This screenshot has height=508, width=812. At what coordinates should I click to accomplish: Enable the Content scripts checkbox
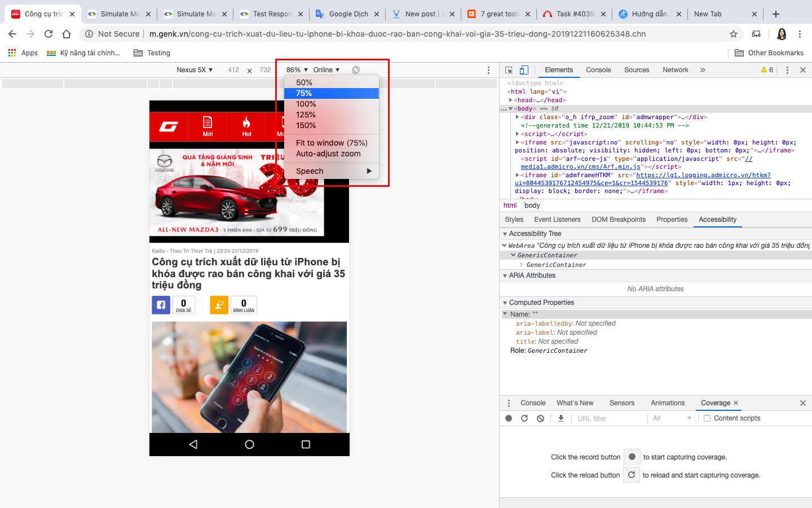point(707,418)
